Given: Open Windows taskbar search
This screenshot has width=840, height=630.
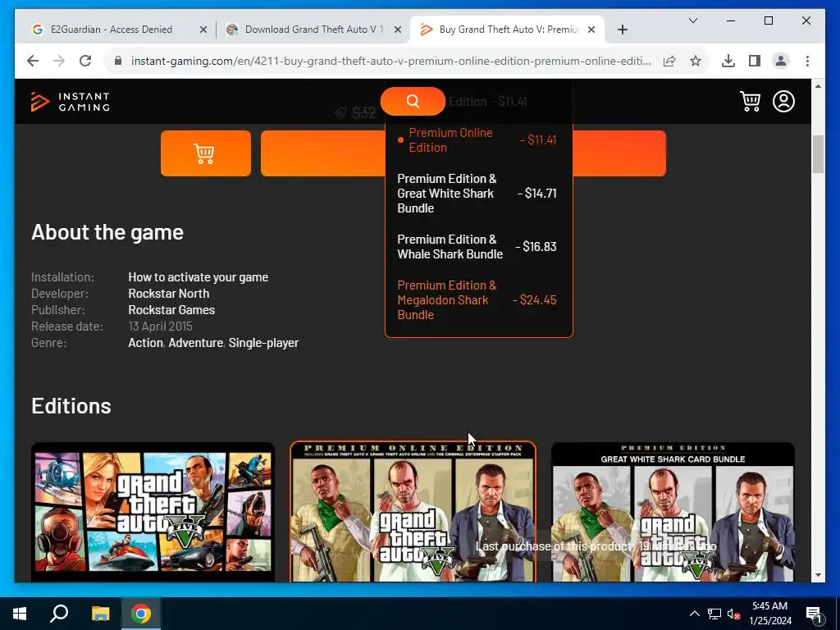Looking at the screenshot, I should (59, 614).
